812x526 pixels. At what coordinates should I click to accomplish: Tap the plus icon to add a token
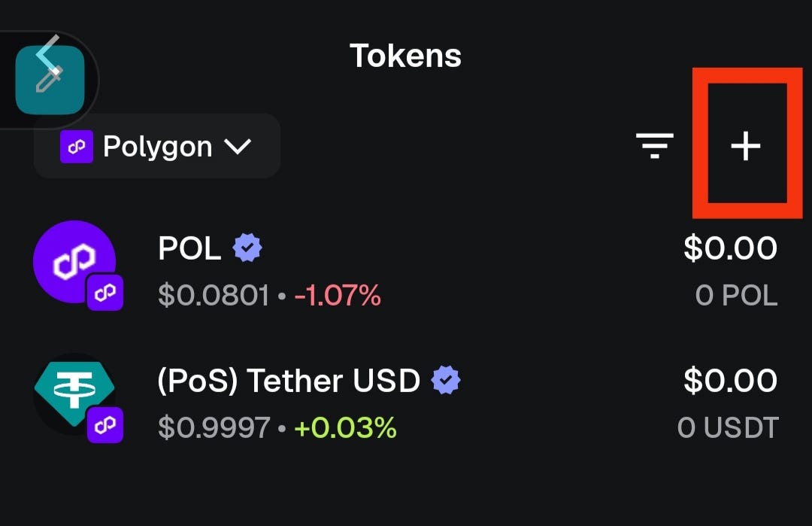click(746, 146)
